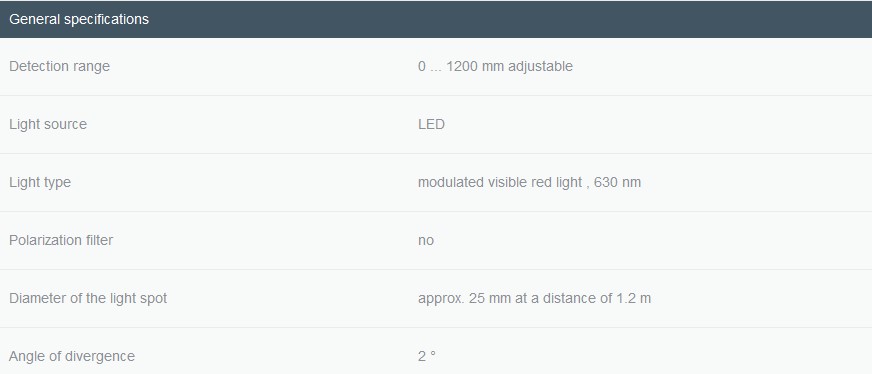
Task: Click the 0 ... 1200 mm adjustable value
Action: (495, 66)
